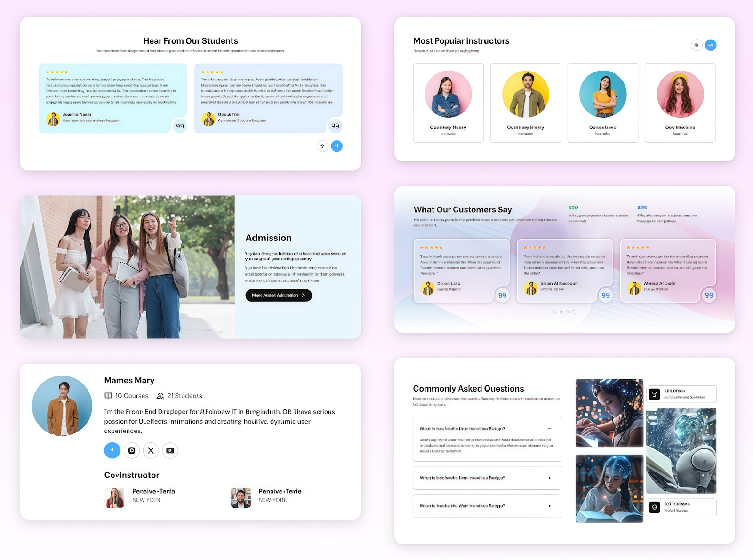The height and width of the screenshot is (560, 753).
Task: Select the third carousel dot under customer reviews
Action: click(x=568, y=312)
